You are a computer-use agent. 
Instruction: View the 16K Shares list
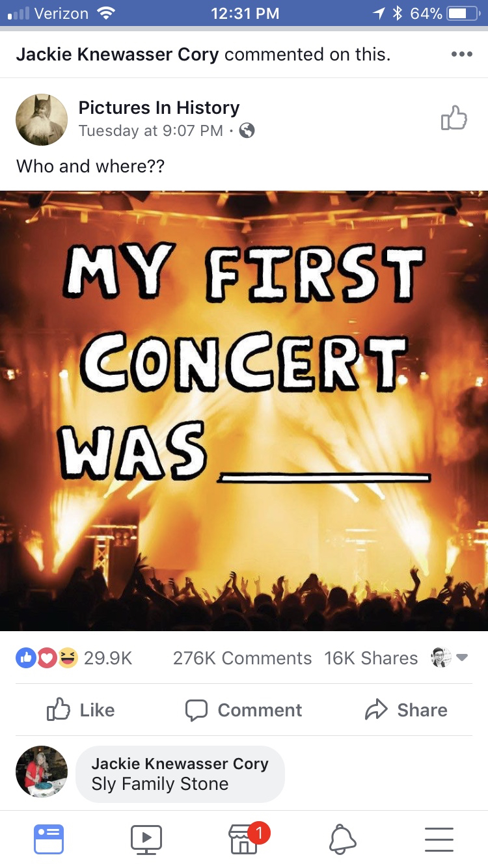(x=371, y=658)
